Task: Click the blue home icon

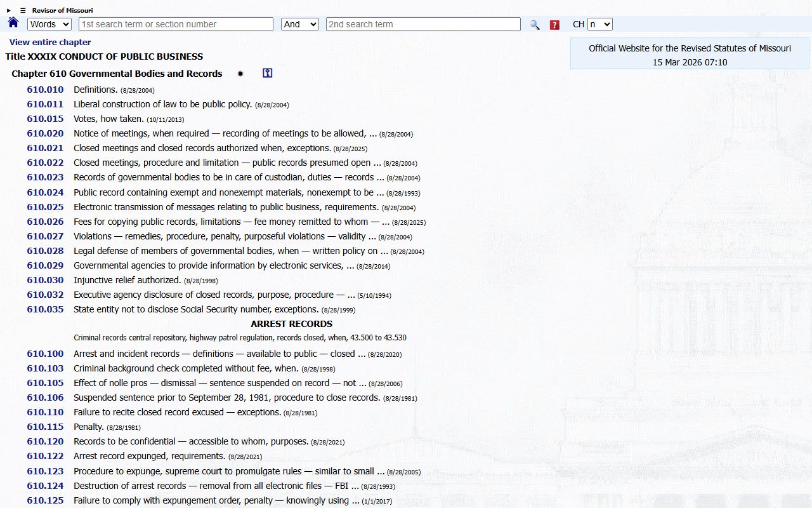Action: [x=13, y=23]
